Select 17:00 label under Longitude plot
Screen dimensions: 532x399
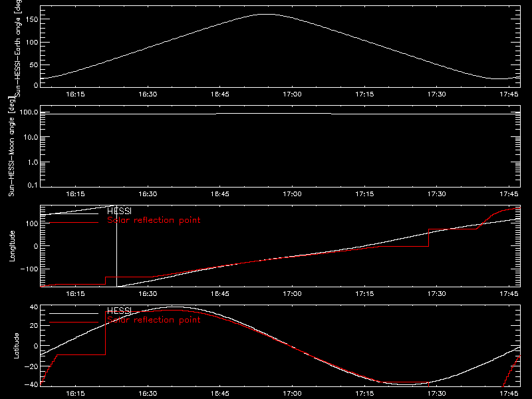click(292, 293)
